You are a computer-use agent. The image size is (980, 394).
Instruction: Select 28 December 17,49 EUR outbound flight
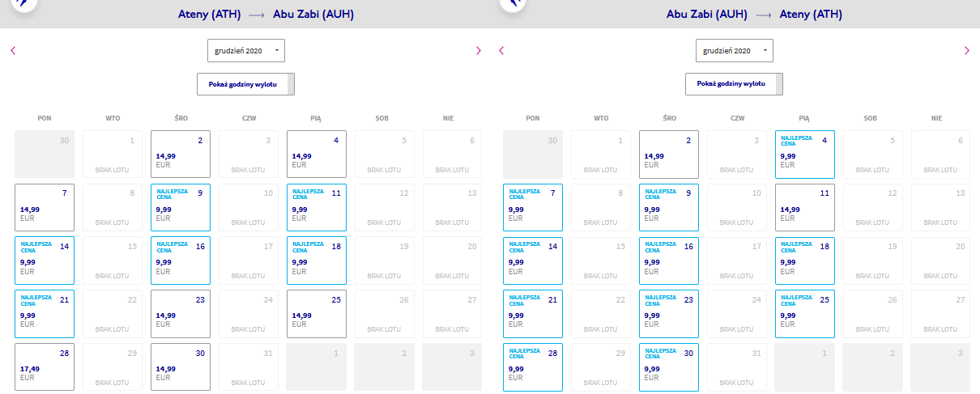pyautogui.click(x=45, y=366)
